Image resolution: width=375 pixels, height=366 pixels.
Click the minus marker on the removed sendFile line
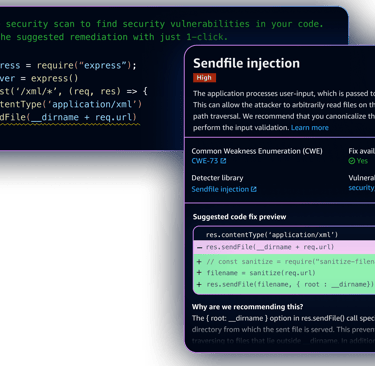(199, 248)
